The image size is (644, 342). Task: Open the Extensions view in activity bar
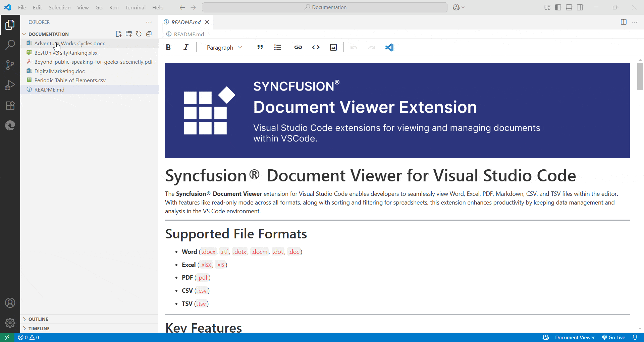pyautogui.click(x=10, y=105)
